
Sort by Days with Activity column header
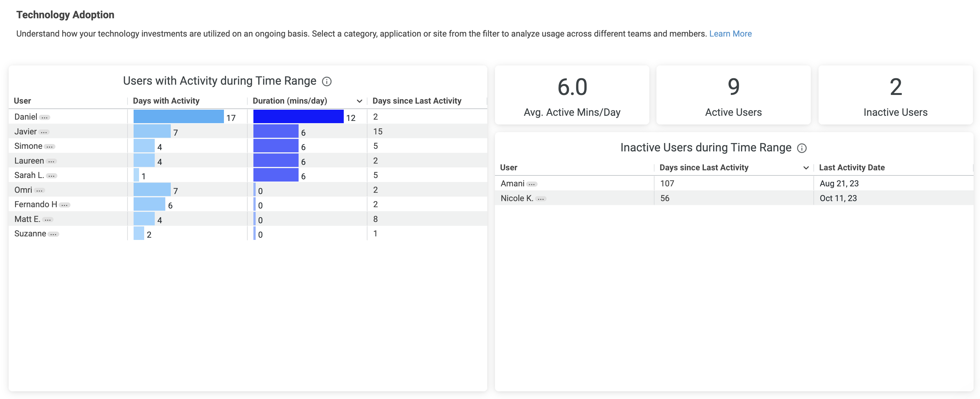click(x=166, y=101)
